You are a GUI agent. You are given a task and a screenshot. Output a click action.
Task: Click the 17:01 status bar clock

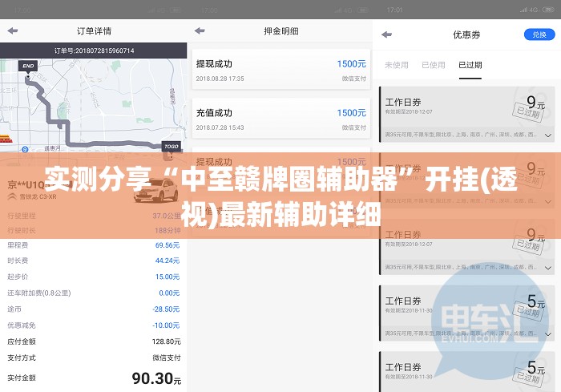(394, 10)
